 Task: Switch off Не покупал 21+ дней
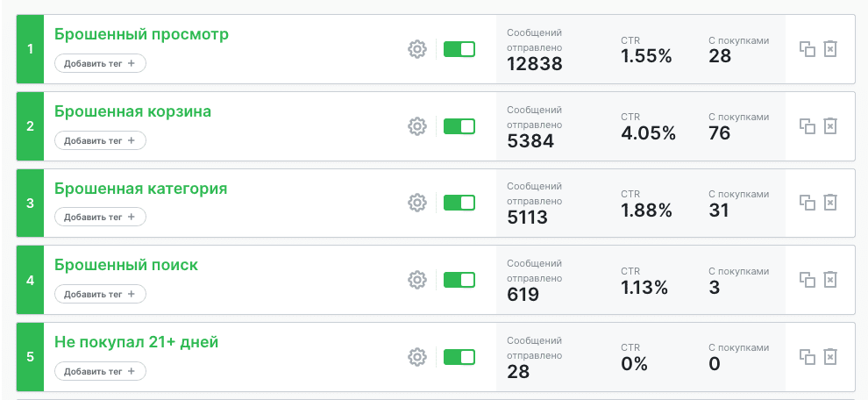pyautogui.click(x=459, y=357)
